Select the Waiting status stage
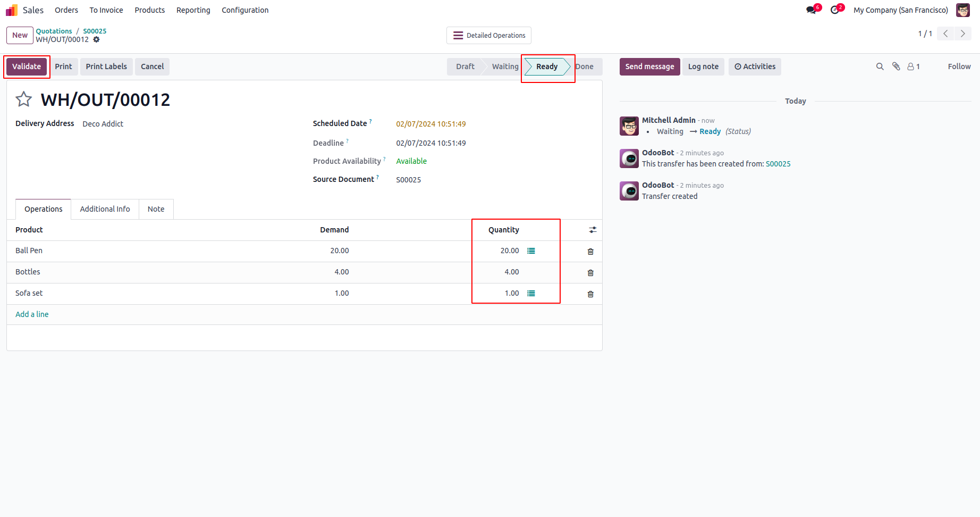Image resolution: width=980 pixels, height=517 pixels. [505, 66]
